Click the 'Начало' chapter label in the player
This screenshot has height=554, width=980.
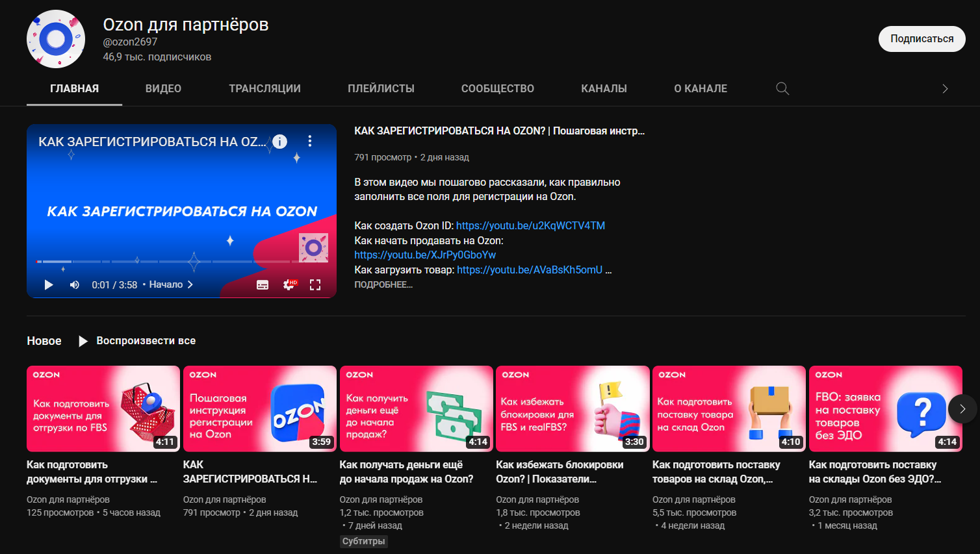tap(166, 284)
